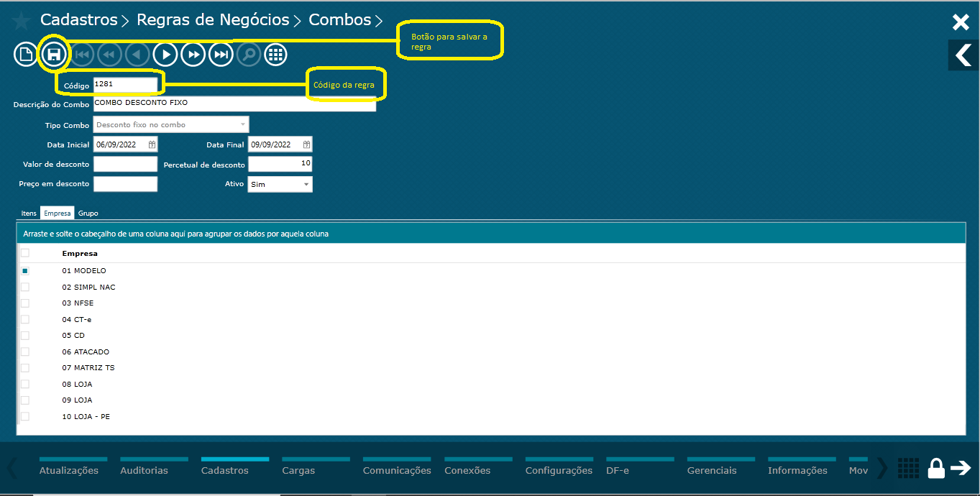Click the padlock lock icon

click(x=936, y=468)
